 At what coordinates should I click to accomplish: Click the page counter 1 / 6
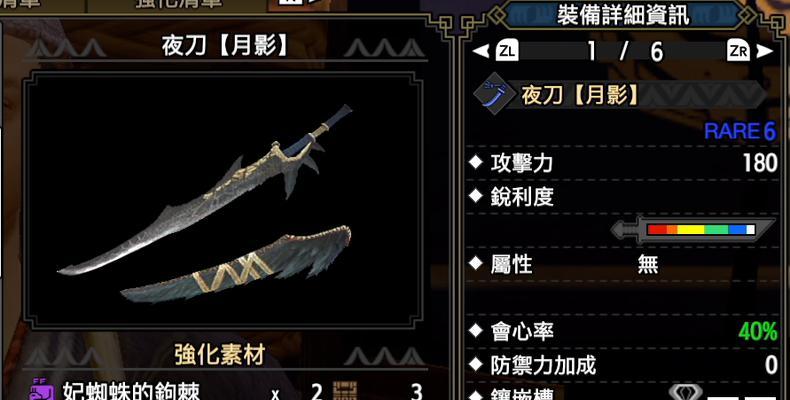pyautogui.click(x=625, y=51)
